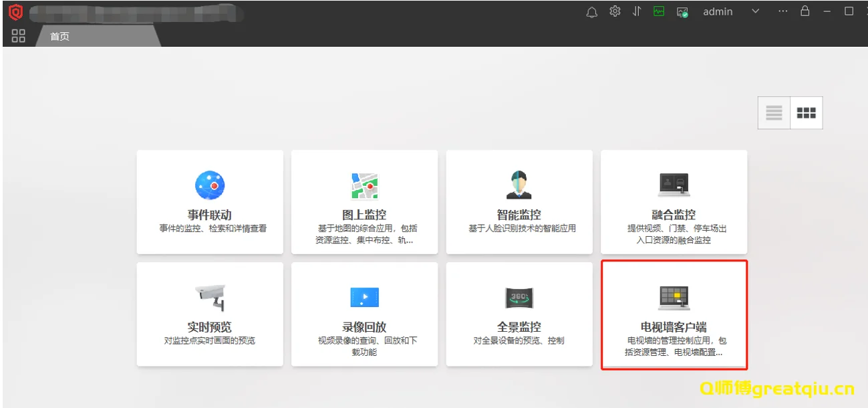Switch to list view layout
Screen dimensions: 868x408
point(774,113)
